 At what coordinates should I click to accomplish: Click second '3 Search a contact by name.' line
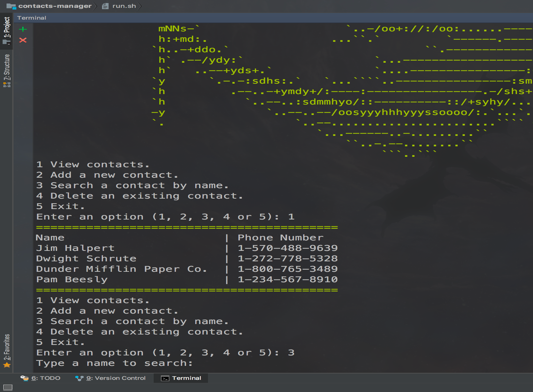[132, 321]
